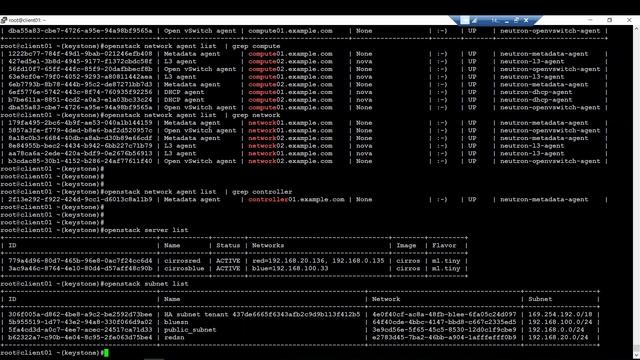
Task: Click the 'Status' column header
Action: [228, 246]
